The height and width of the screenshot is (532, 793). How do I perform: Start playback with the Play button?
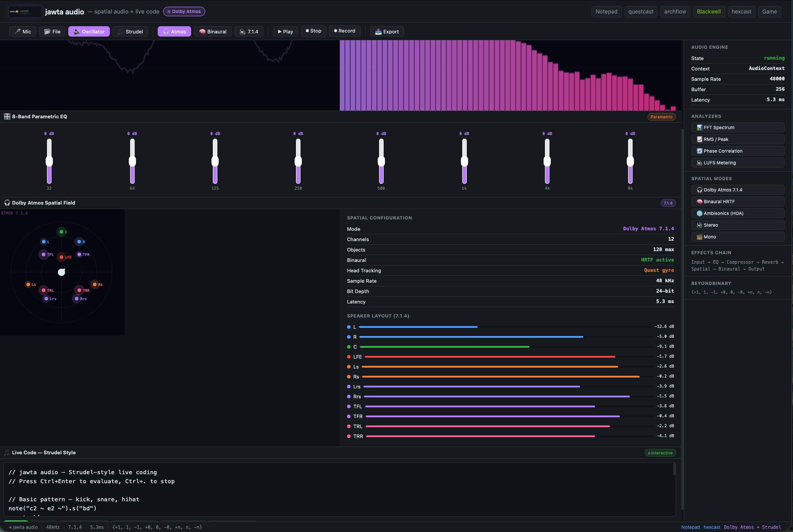click(285, 31)
